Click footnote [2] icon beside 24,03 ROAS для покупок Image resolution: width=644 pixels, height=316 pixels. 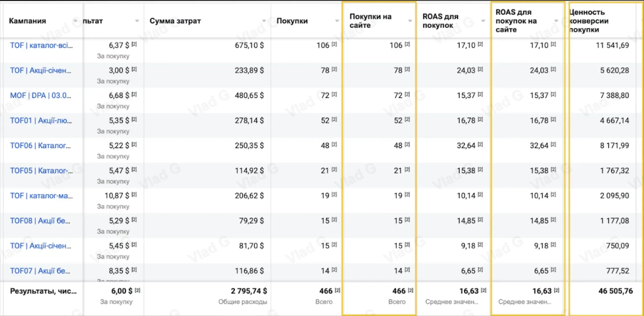click(x=480, y=69)
